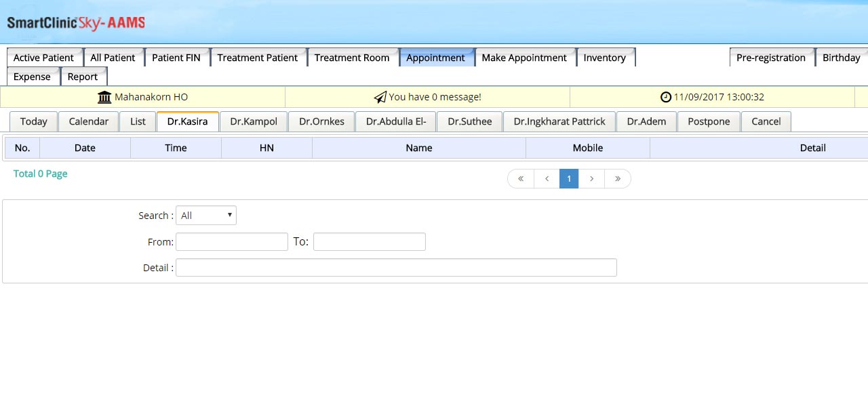Click the From date input field

point(232,241)
